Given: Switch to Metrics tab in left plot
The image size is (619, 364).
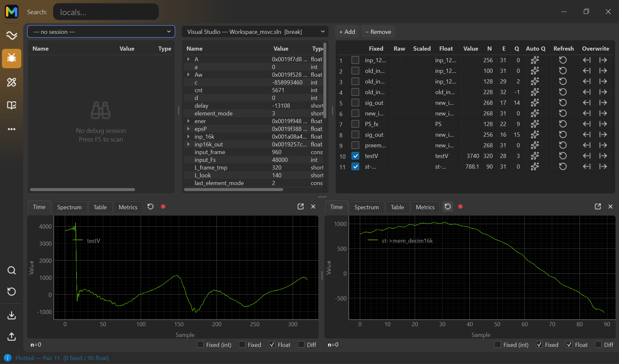Looking at the screenshot, I should click(128, 207).
